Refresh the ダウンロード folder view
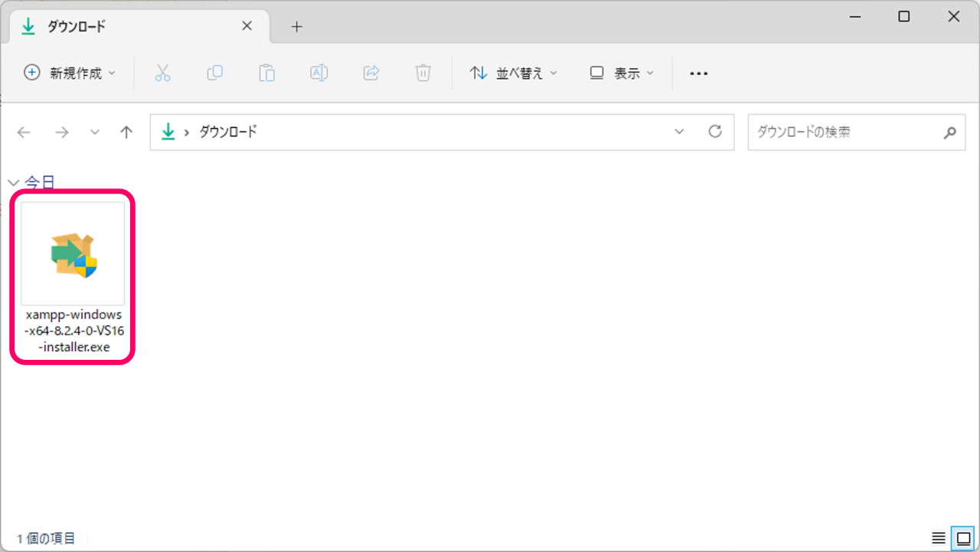 pos(715,132)
